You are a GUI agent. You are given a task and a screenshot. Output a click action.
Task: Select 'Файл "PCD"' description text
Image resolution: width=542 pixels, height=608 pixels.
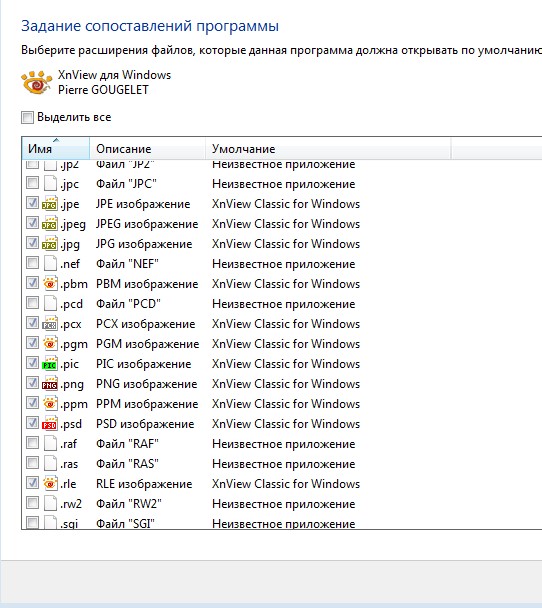point(128,304)
